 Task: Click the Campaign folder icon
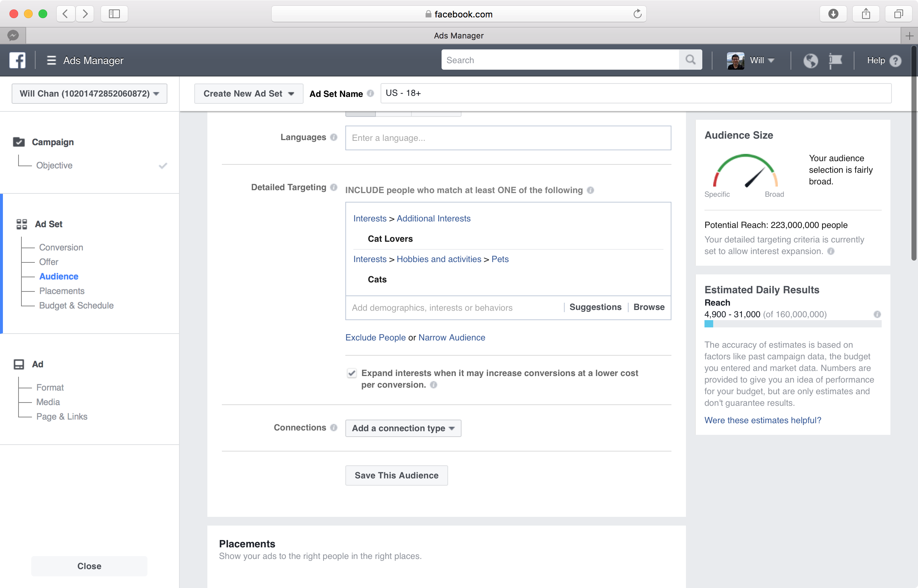[19, 142]
